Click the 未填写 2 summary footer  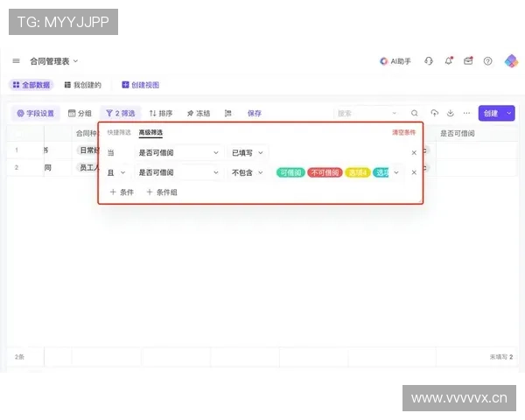501,357
